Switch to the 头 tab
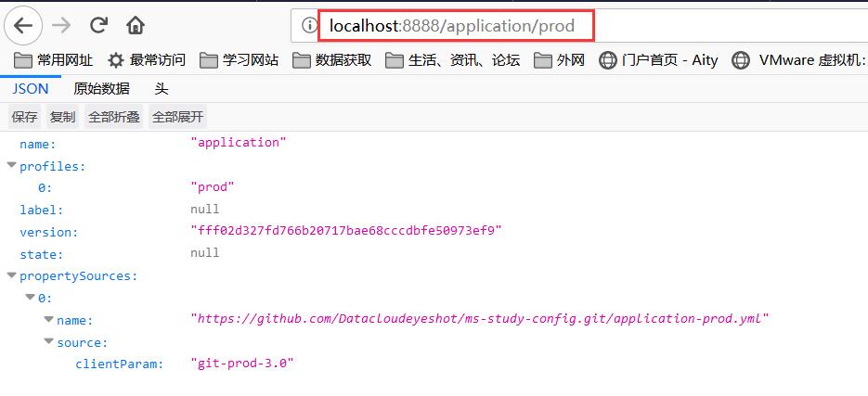This screenshot has height=396, width=868. 162,88
